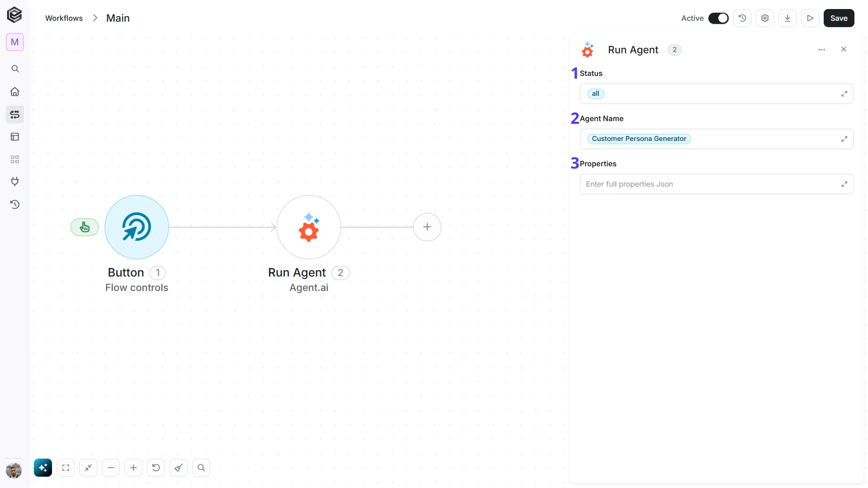
Task: Click the sidebar history clock icon
Action: pos(15,205)
